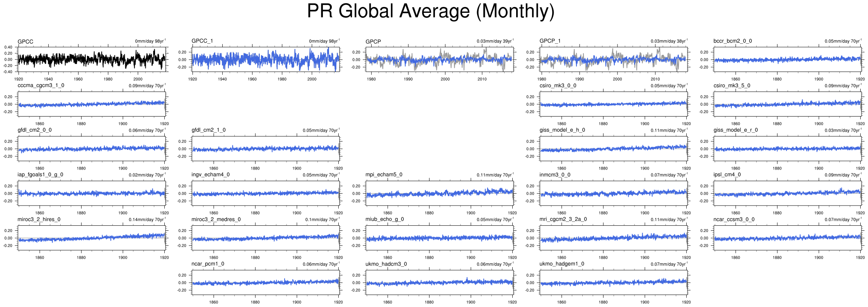Image resolution: width=868 pixels, height=307 pixels.
Task: Click the PR Global Average (Monthly) title
Action: coord(431,11)
